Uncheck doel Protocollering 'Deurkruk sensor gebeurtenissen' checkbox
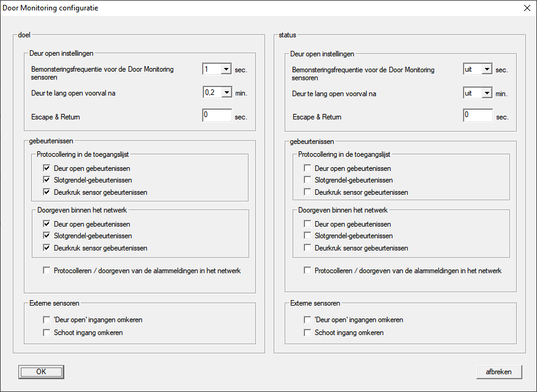Viewport: 537px width, 392px height. tap(47, 192)
